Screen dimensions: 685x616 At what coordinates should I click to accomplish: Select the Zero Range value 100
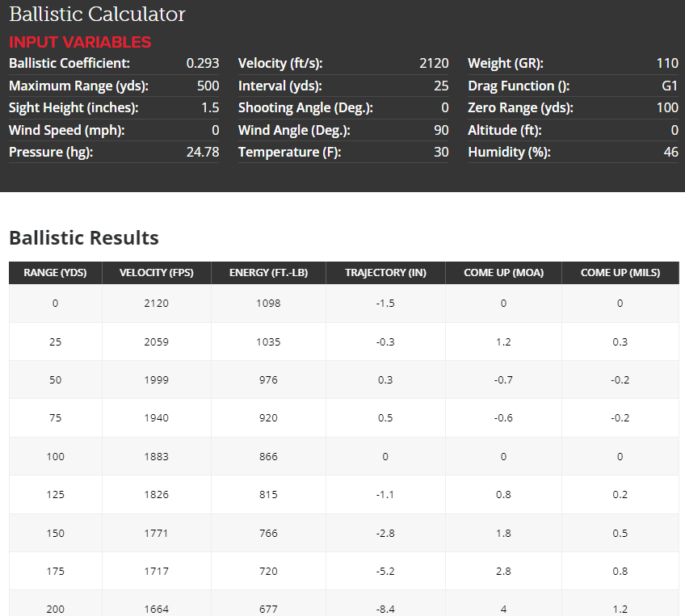tap(667, 107)
